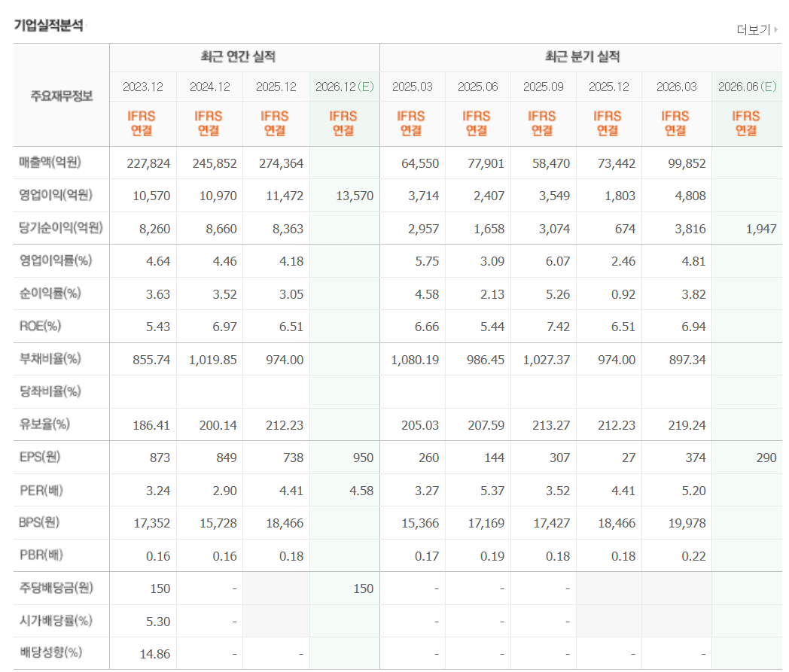Viewport: 789px width, 672px height.
Task: Select operating margin value 6.07
Action: pyautogui.click(x=558, y=262)
